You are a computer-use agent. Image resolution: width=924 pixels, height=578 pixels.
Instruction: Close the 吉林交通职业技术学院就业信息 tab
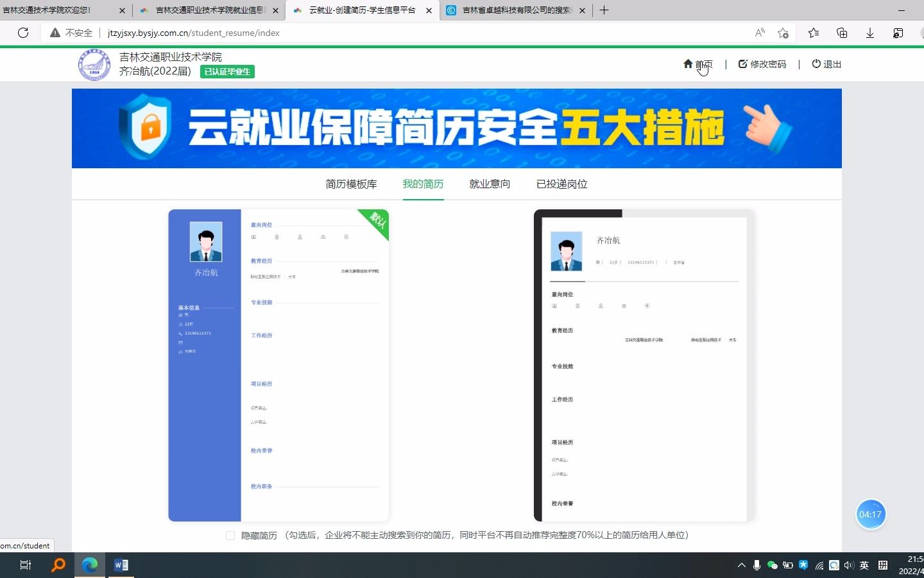point(275,10)
